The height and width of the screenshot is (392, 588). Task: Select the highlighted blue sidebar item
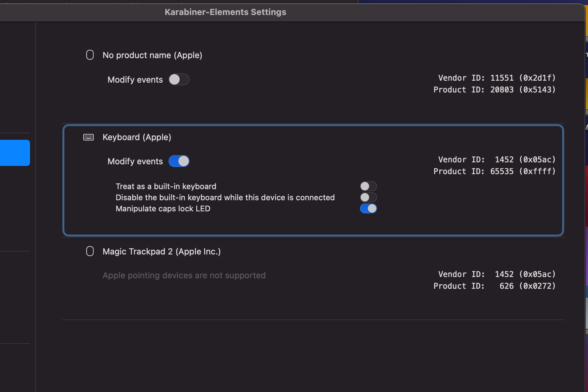point(15,153)
